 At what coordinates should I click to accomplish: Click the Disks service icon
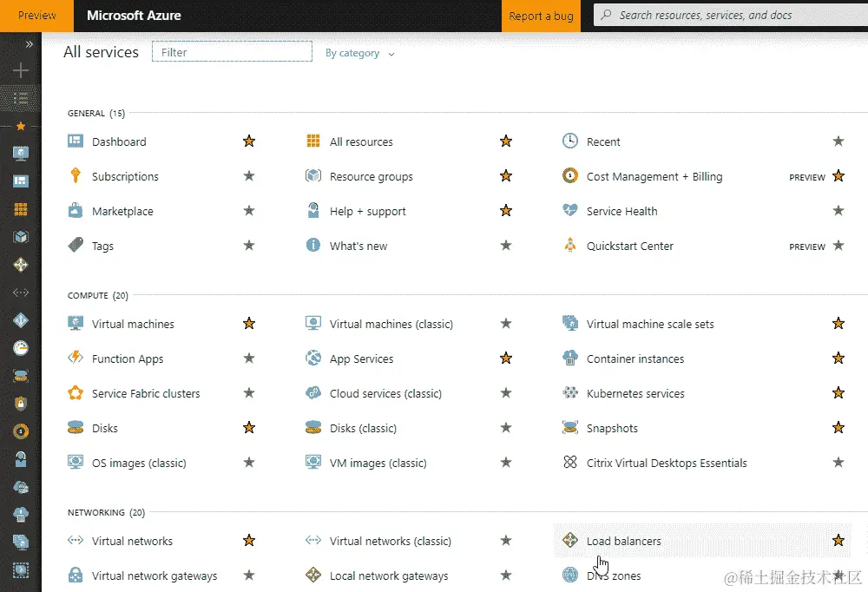pyautogui.click(x=76, y=428)
